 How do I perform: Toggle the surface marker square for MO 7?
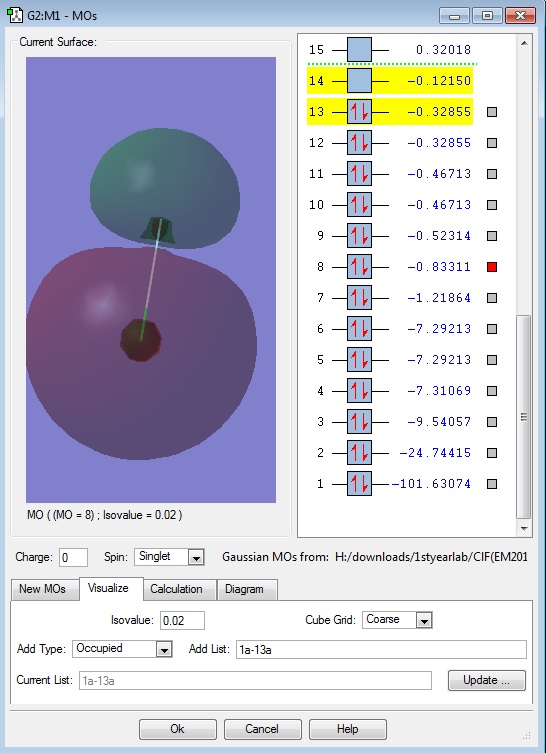coord(492,298)
